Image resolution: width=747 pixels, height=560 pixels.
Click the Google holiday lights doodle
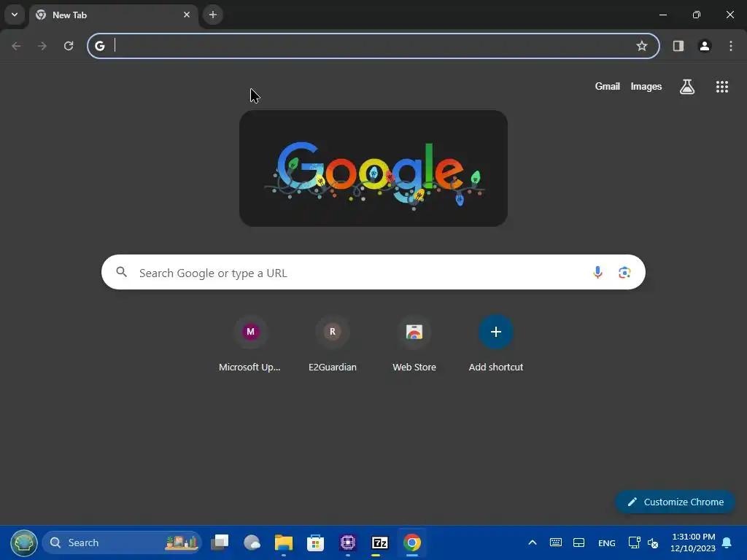(x=373, y=168)
